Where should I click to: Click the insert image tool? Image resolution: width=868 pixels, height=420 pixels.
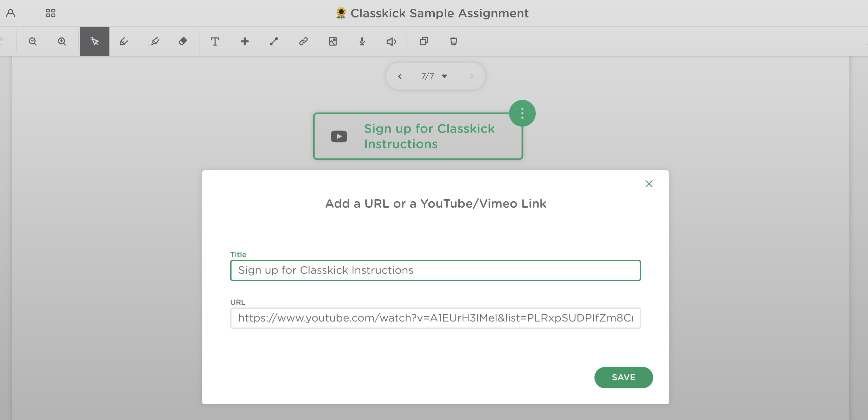pyautogui.click(x=333, y=41)
